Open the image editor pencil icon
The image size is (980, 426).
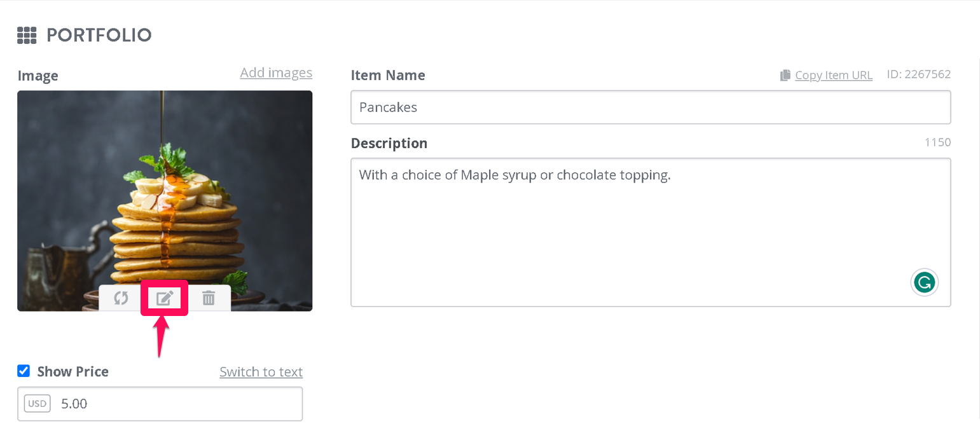point(165,298)
